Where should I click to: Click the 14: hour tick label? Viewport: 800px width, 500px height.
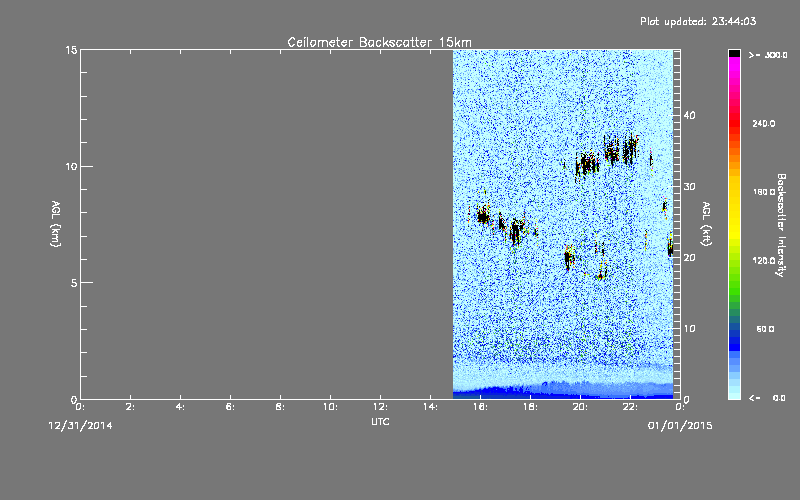(430, 407)
